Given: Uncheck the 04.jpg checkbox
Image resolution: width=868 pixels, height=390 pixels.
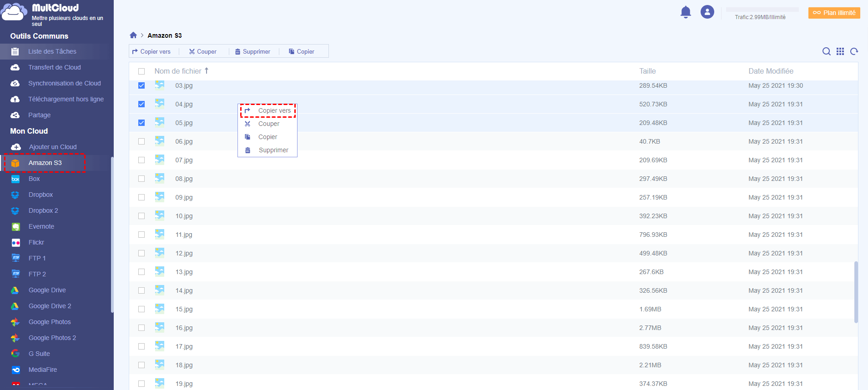Looking at the screenshot, I should [x=141, y=104].
